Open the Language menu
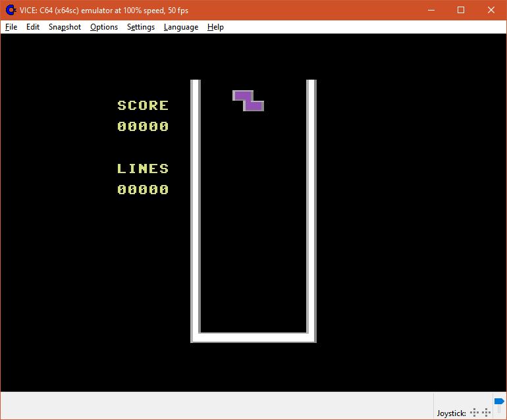The height and width of the screenshot is (420, 507). coord(181,27)
